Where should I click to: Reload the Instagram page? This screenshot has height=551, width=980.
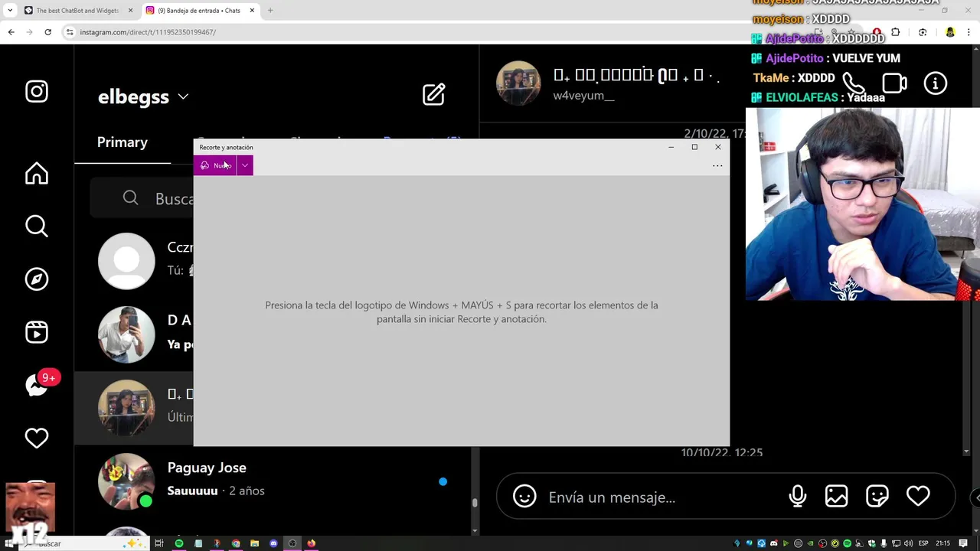(x=47, y=32)
